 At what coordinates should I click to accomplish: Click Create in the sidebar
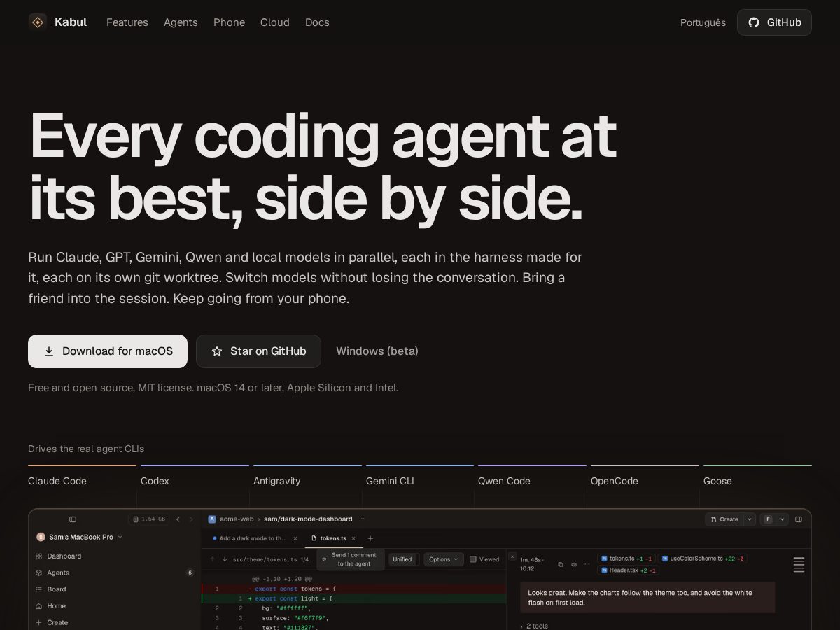pyautogui.click(x=115, y=622)
